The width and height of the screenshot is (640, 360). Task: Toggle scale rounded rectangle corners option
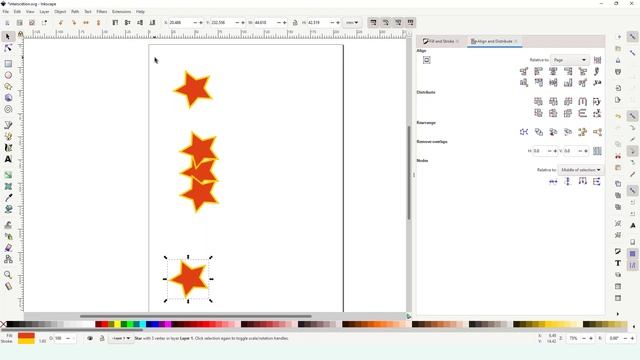tap(386, 23)
